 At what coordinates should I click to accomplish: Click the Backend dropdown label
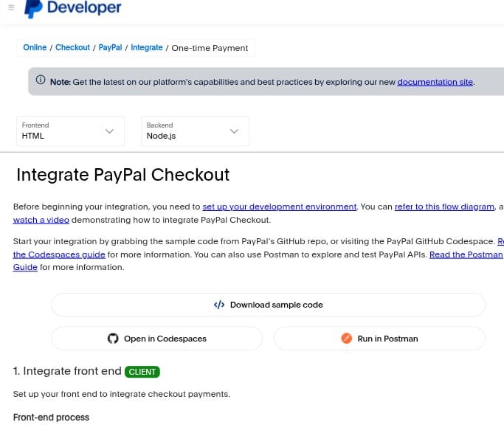[159, 125]
